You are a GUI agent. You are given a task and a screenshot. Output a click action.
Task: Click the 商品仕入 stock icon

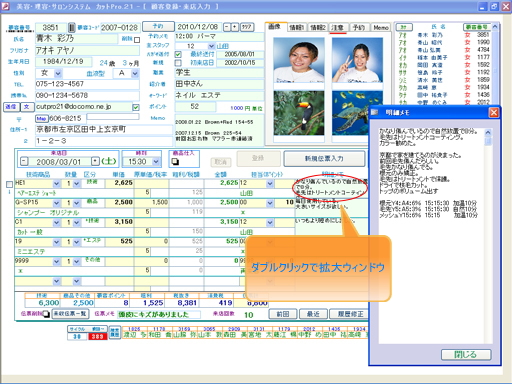coord(175,162)
